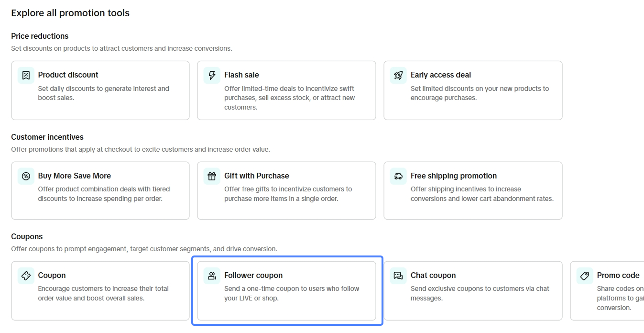Select the Follower coupon card description
The height and width of the screenshot is (333, 644).
pyautogui.click(x=291, y=293)
